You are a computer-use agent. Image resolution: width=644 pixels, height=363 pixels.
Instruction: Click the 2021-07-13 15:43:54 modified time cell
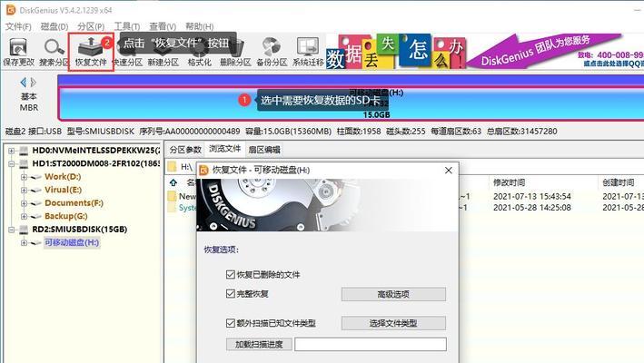coord(532,196)
